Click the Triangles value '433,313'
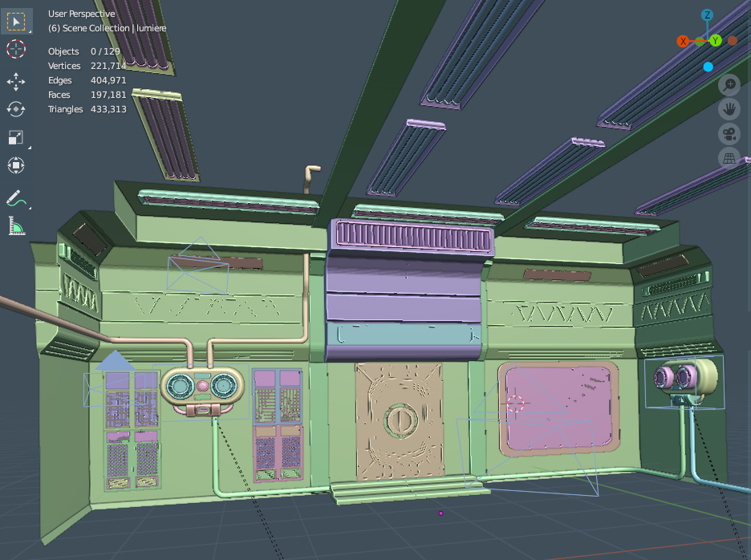This screenshot has width=751, height=560. click(108, 109)
